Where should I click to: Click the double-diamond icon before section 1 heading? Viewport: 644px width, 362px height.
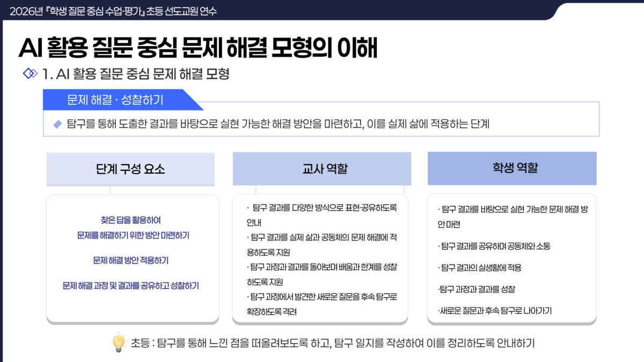tap(30, 73)
